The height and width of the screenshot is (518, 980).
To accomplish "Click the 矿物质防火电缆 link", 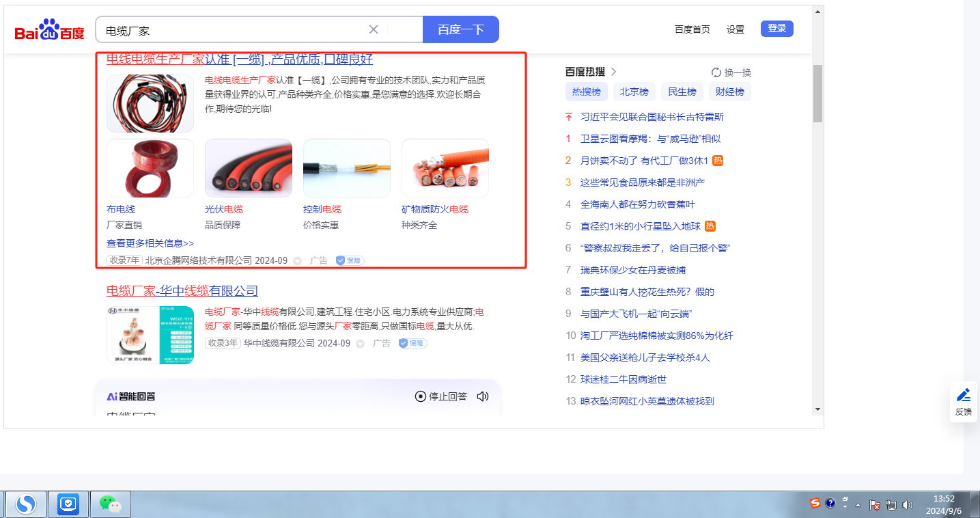I will click(435, 209).
